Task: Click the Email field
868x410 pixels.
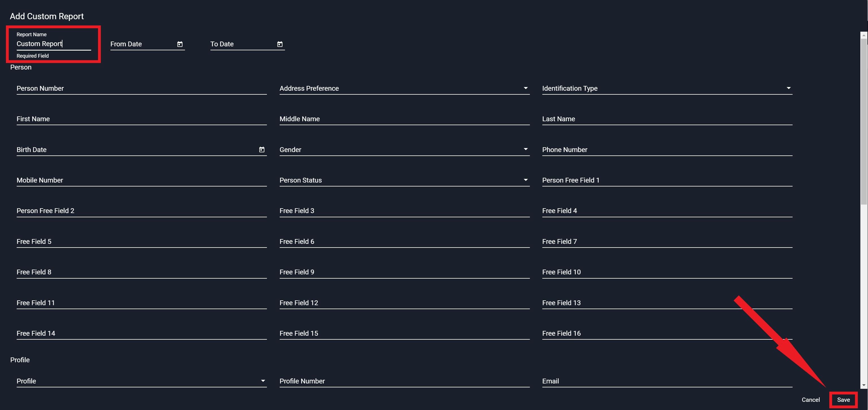Action: pos(667,381)
